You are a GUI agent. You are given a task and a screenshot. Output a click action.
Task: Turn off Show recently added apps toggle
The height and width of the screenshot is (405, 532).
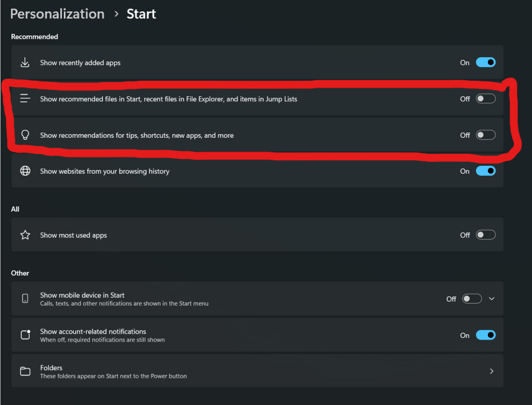click(485, 63)
